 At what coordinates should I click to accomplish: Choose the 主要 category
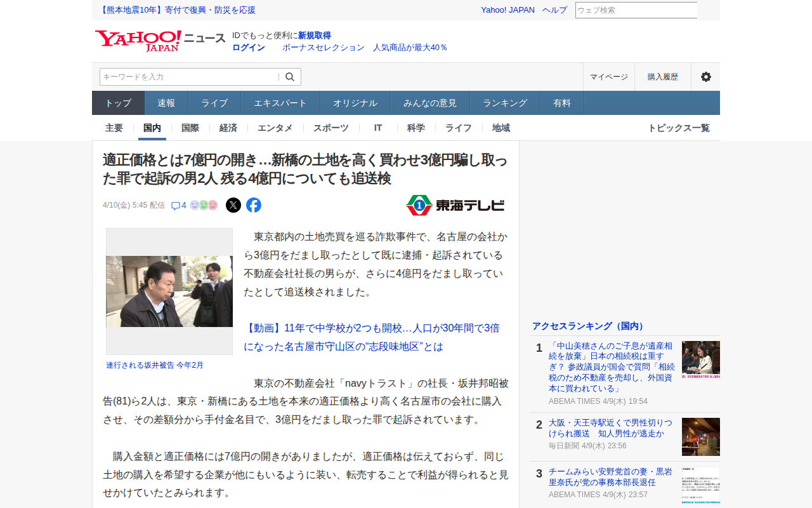pyautogui.click(x=114, y=128)
